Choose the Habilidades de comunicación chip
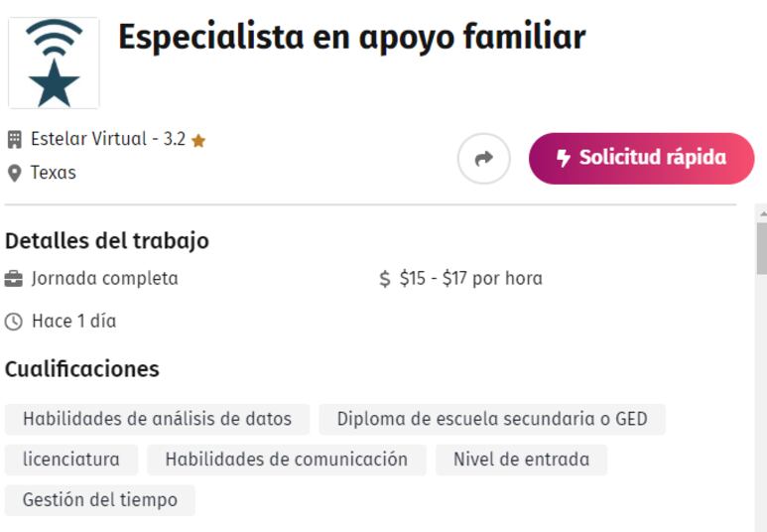This screenshot has height=532, width=767. pos(287,460)
